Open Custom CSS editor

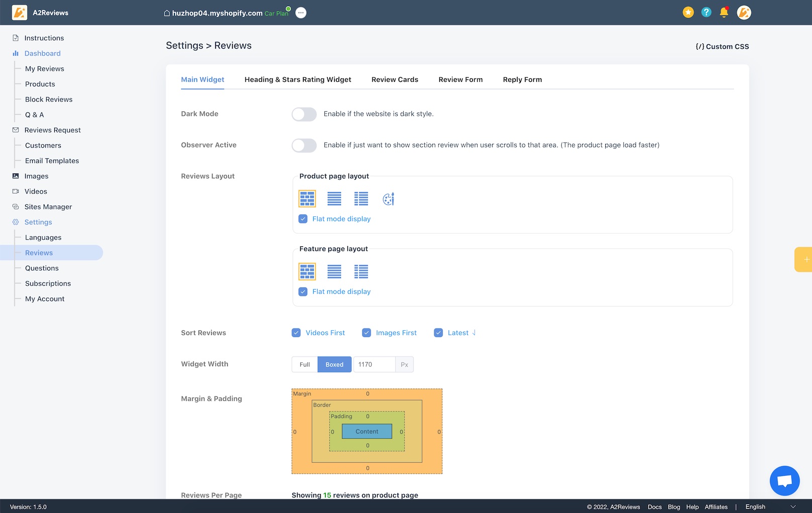click(x=722, y=46)
